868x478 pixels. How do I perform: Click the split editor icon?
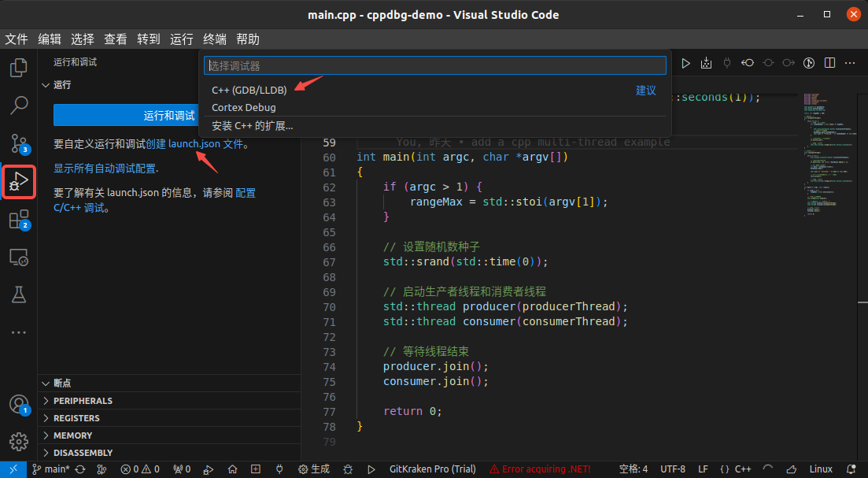(829, 62)
